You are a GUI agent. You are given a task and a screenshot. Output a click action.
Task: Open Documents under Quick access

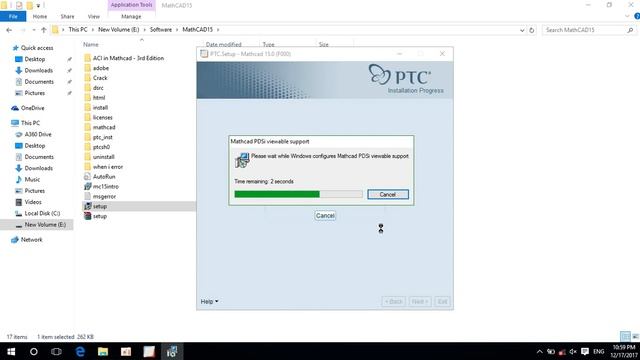39,82
